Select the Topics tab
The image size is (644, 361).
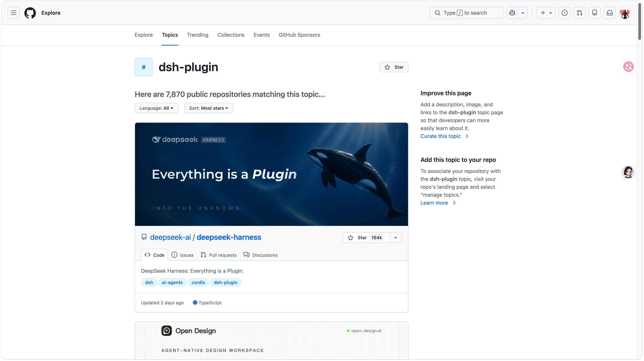pyautogui.click(x=170, y=35)
